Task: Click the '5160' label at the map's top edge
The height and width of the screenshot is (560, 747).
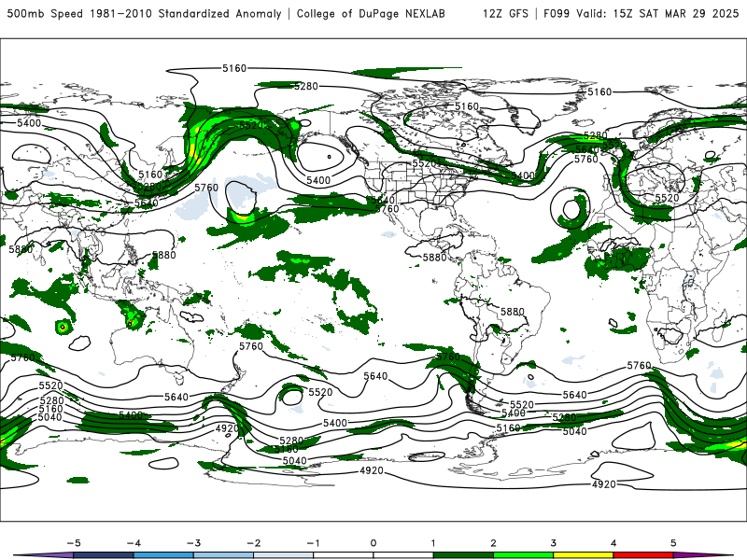Action: click(234, 68)
